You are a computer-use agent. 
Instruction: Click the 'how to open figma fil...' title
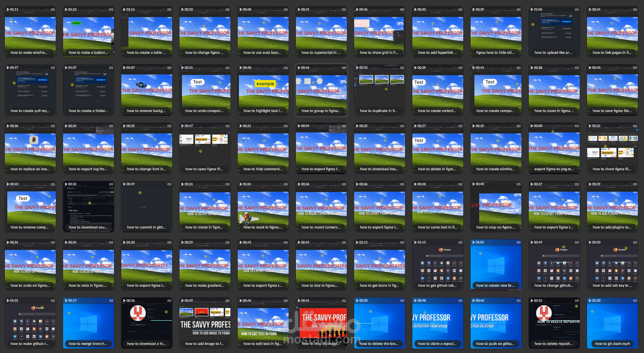pyautogui.click(x=204, y=169)
